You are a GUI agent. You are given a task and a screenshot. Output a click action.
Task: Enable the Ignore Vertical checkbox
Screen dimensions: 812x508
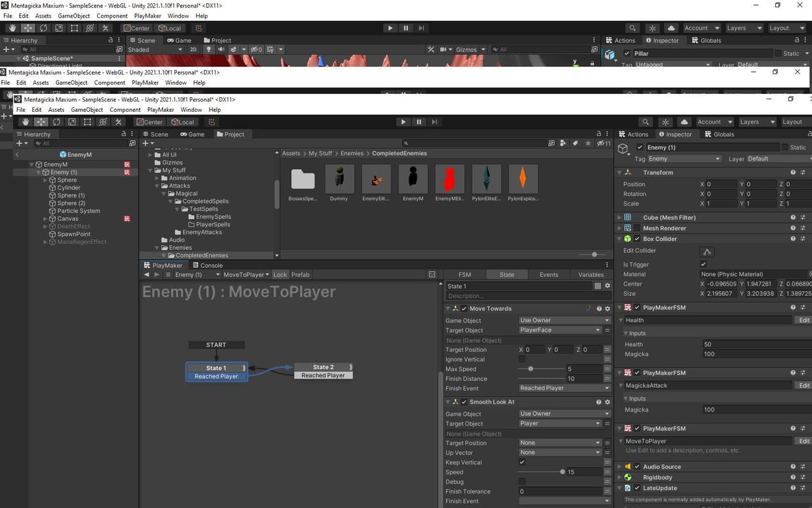click(x=522, y=359)
